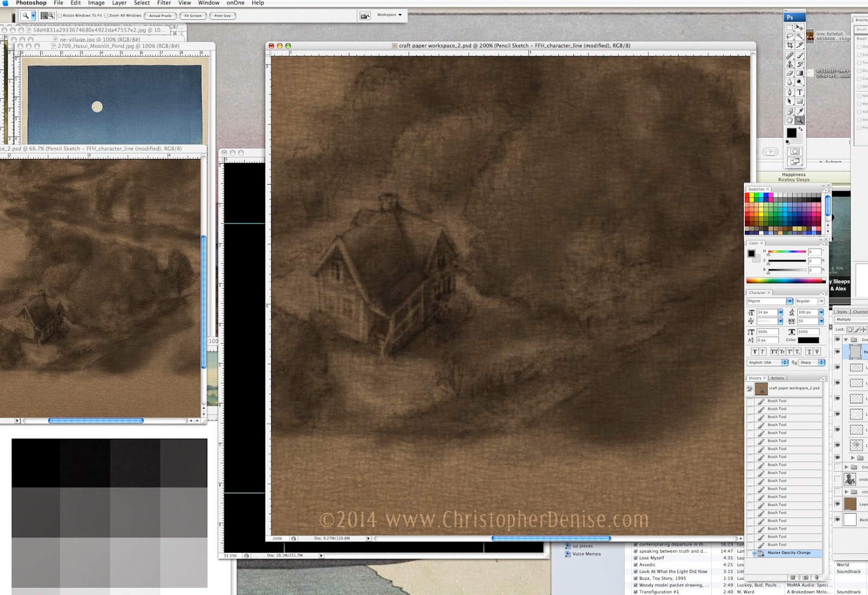Screen dimensions: 868x595
Task: Select the Clone Stamp tool
Action: [x=790, y=64]
